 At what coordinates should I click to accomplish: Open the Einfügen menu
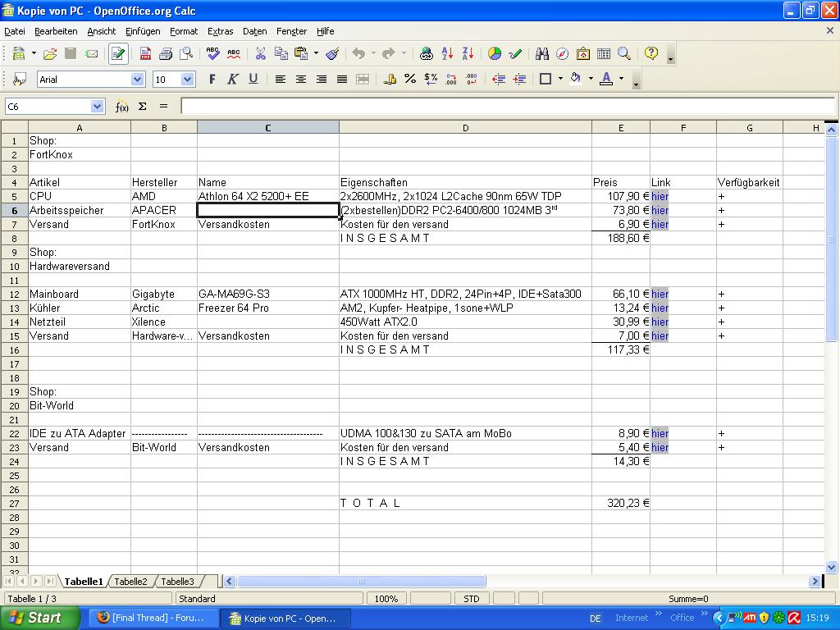pos(143,32)
